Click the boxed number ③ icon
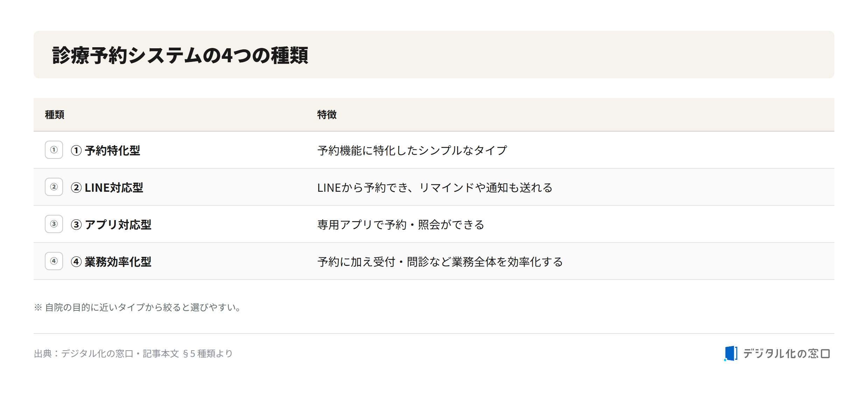This screenshot has height=394, width=868. coord(54,224)
